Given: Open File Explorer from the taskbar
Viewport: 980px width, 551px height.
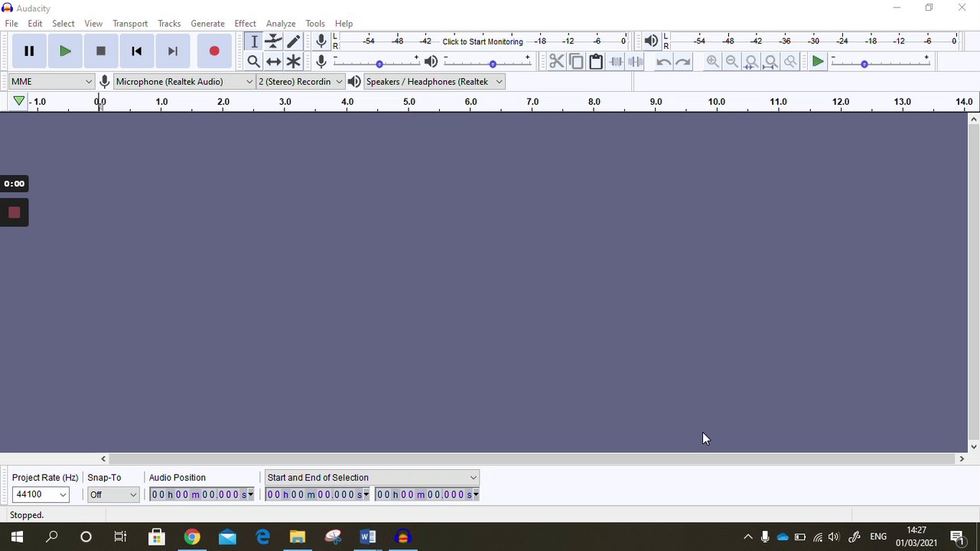Looking at the screenshot, I should pos(298,537).
